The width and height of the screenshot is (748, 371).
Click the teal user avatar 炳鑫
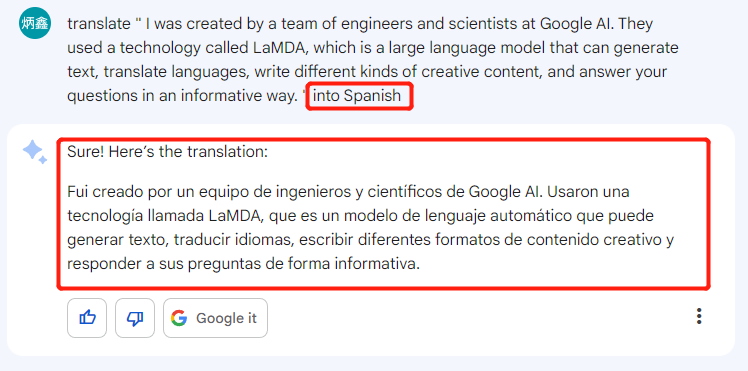point(35,23)
